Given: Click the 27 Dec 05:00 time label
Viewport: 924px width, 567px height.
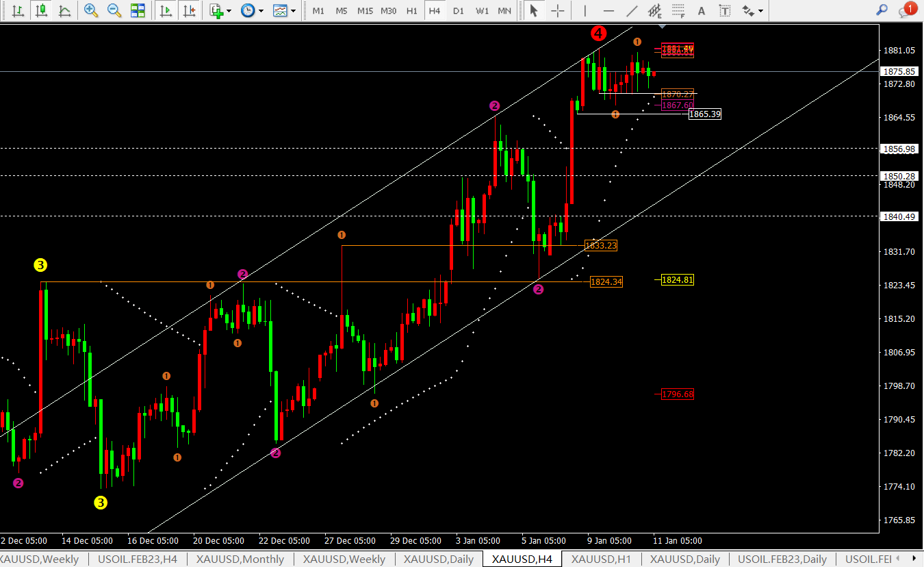Looking at the screenshot, I should click(x=350, y=541).
